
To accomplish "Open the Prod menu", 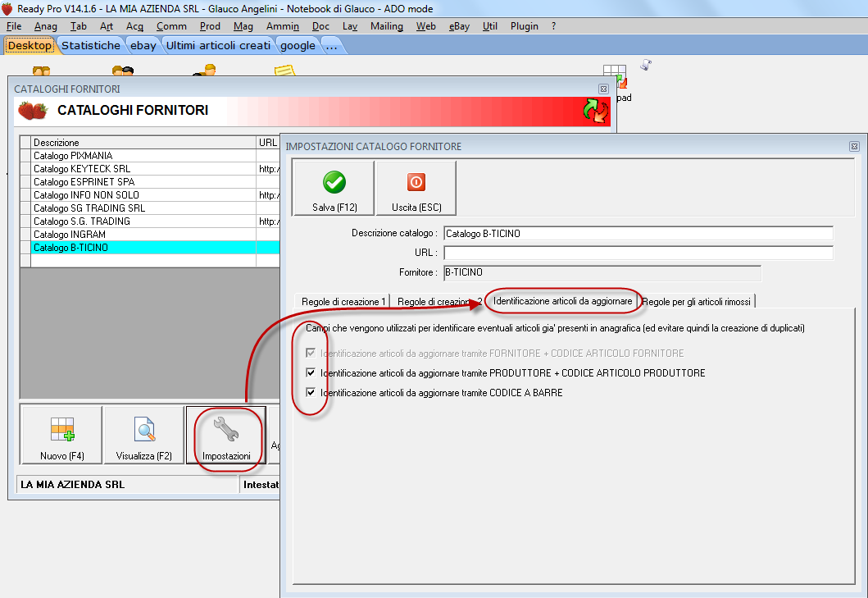I will 210,26.
